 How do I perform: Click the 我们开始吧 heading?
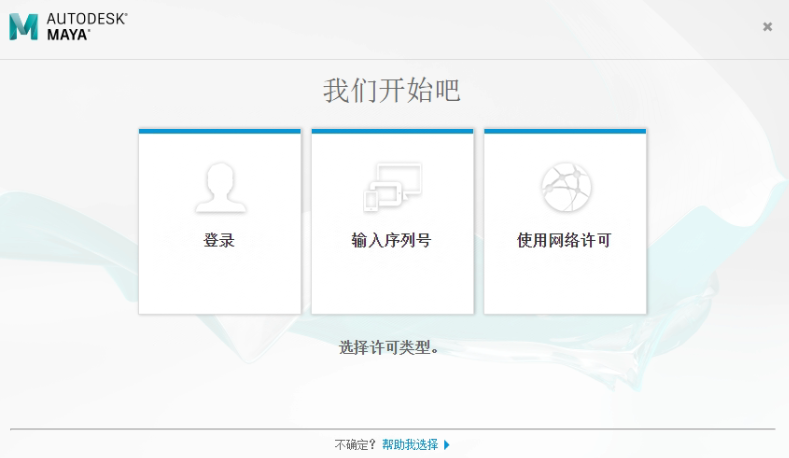tap(392, 90)
